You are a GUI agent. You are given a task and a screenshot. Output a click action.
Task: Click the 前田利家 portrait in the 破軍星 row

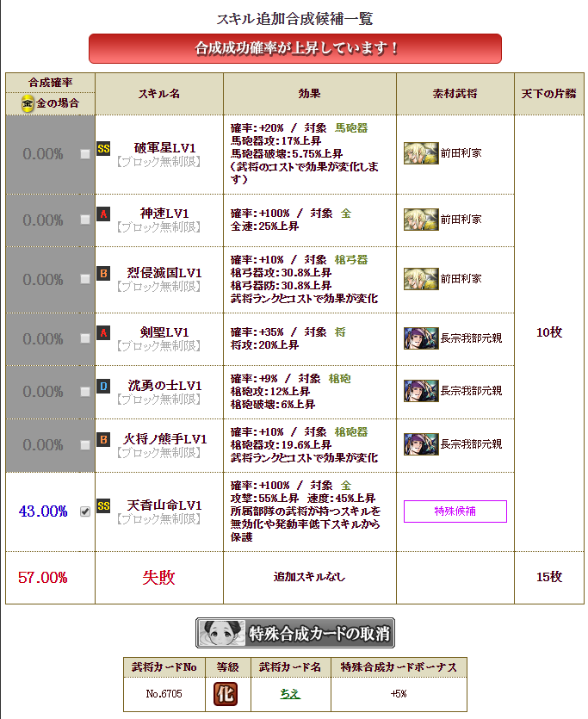coord(421,153)
